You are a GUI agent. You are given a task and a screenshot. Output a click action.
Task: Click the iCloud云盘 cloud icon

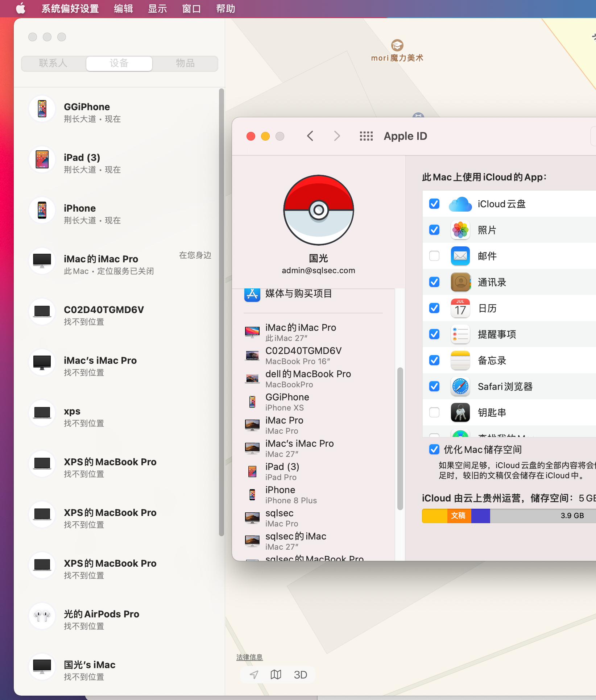[x=460, y=204]
